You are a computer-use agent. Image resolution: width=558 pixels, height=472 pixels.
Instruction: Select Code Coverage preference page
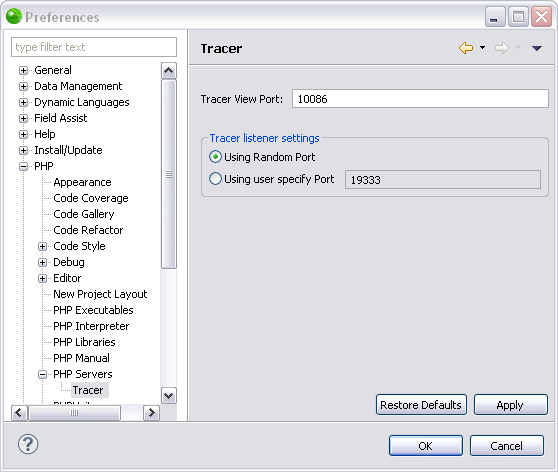click(91, 198)
